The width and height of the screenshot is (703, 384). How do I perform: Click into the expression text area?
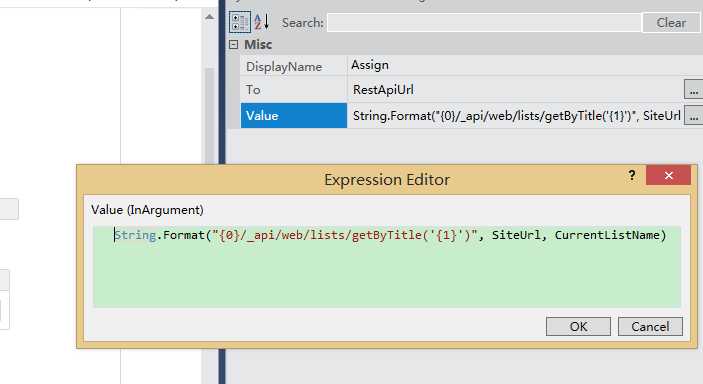[x=387, y=266]
